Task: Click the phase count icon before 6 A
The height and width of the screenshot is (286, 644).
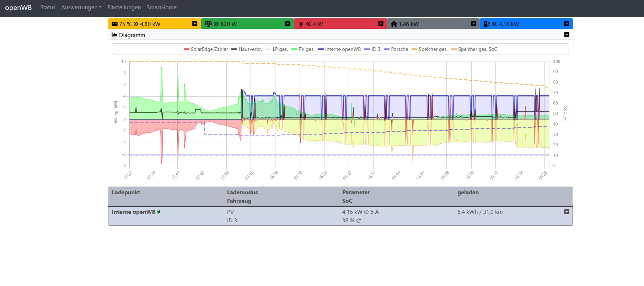Action: (366, 212)
